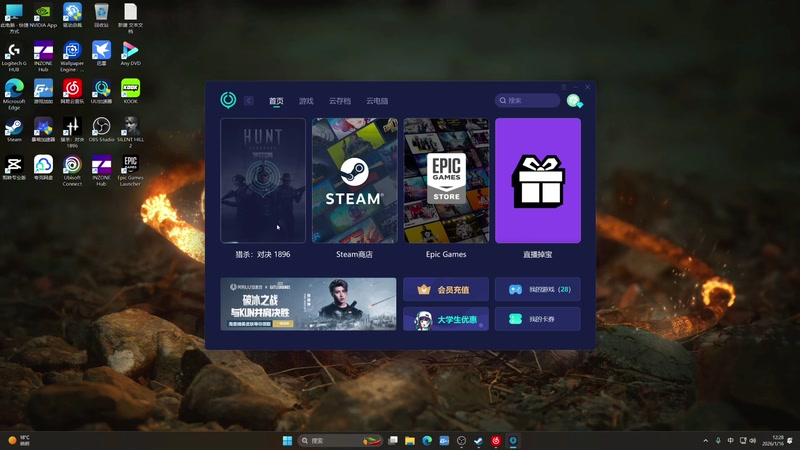The image size is (800, 450).
Task: Launch Ubisoft Connect desktop shortcut
Action: [72, 171]
